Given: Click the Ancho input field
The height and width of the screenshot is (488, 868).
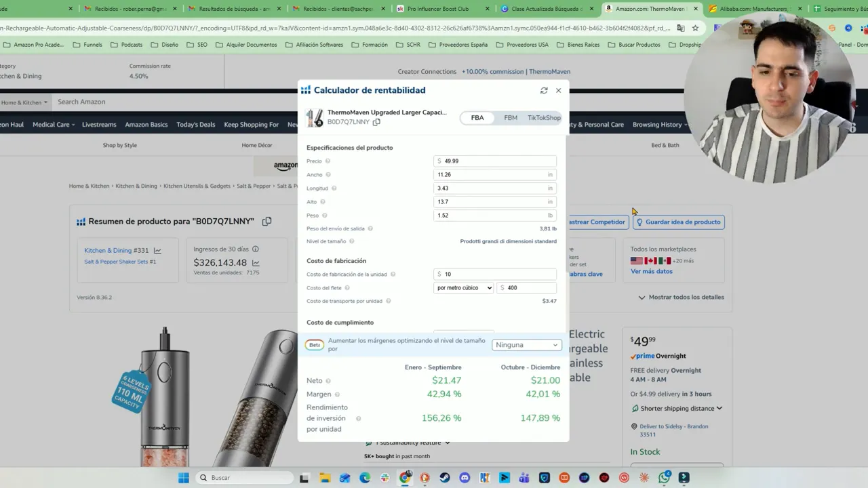Looking at the screenshot, I should 495,175.
